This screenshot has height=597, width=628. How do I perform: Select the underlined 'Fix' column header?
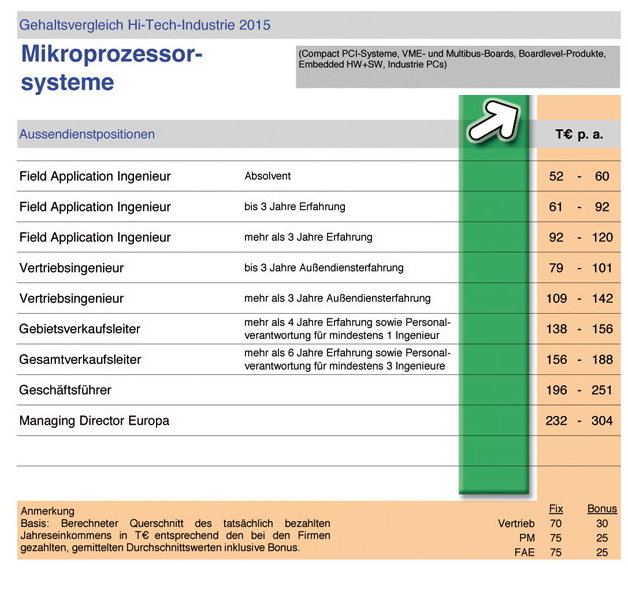pyautogui.click(x=556, y=509)
